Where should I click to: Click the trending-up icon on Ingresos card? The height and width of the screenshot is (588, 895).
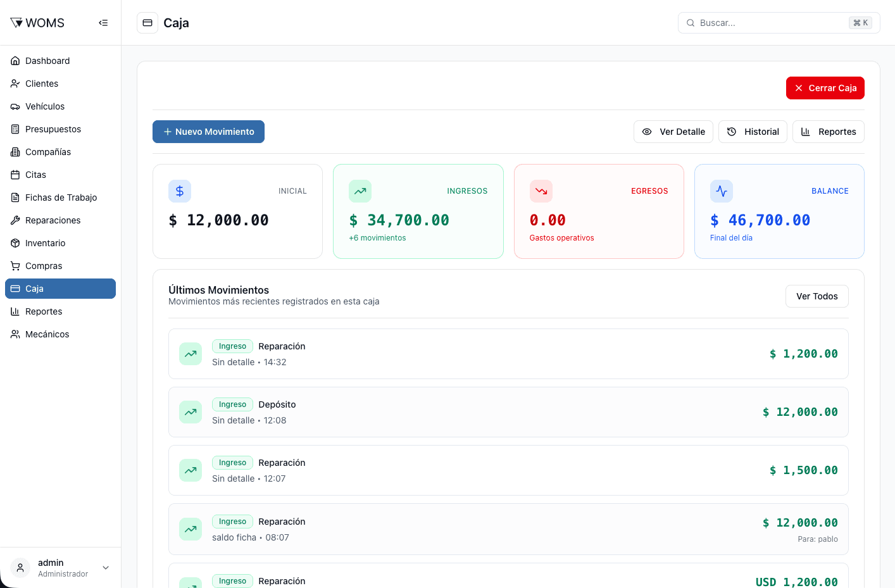(360, 191)
